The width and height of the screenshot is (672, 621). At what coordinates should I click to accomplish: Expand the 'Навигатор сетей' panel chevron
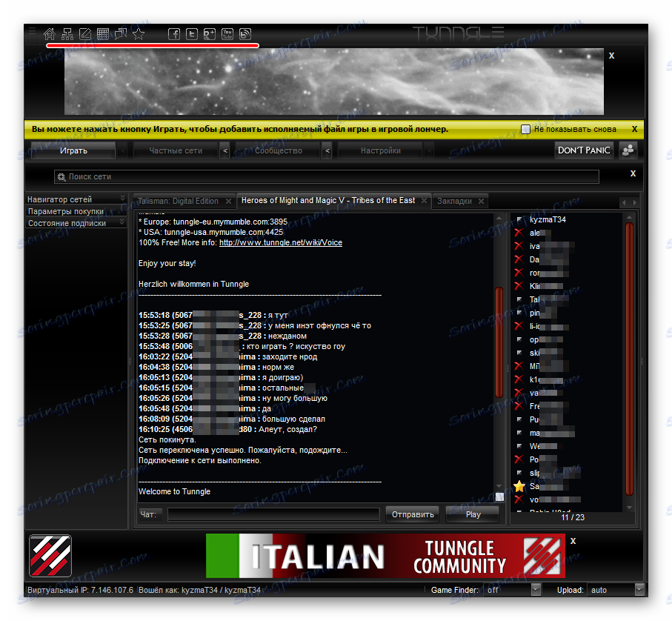[x=122, y=199]
